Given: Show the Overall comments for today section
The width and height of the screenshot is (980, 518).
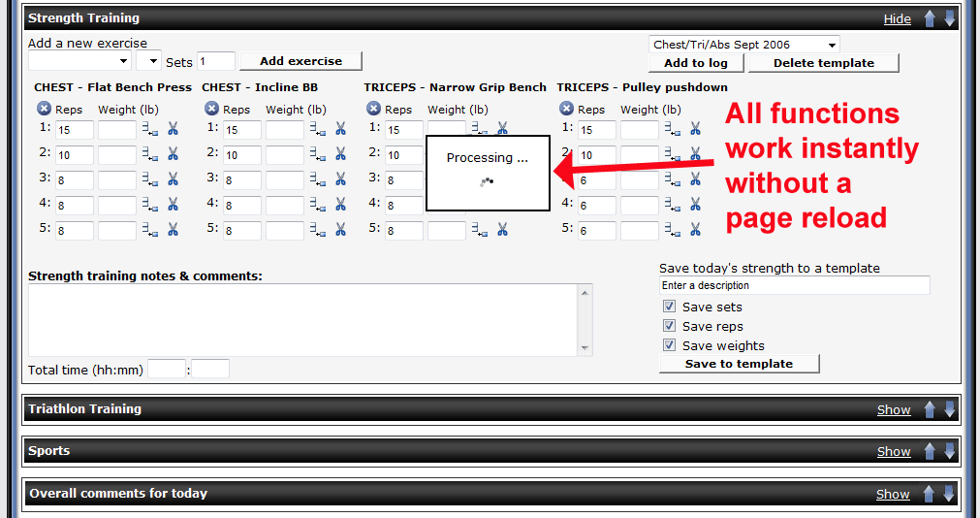Looking at the screenshot, I should pyautogui.click(x=893, y=495).
